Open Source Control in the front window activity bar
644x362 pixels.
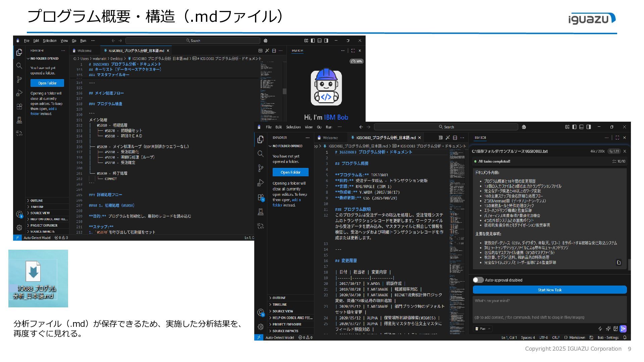(x=261, y=168)
